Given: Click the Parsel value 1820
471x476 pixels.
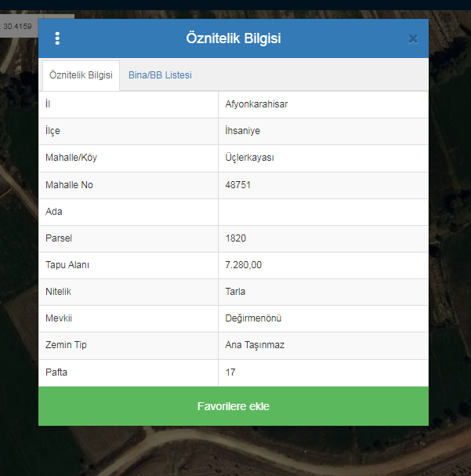Looking at the screenshot, I should 236,238.
